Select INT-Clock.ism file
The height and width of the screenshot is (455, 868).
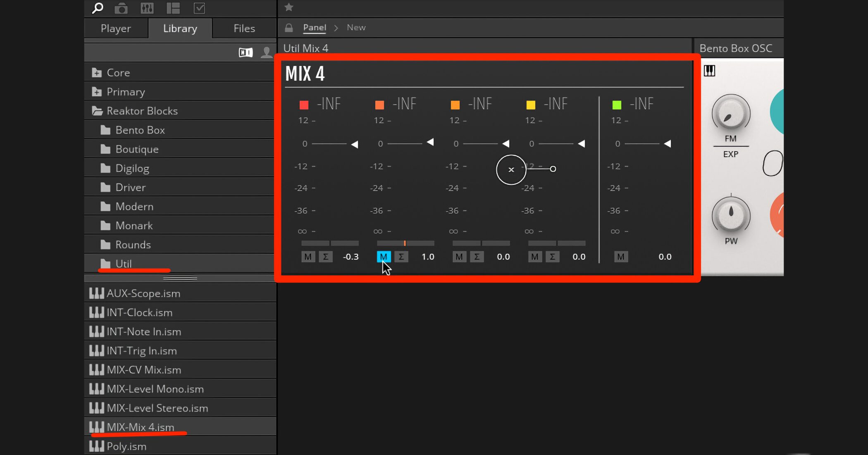point(180,312)
